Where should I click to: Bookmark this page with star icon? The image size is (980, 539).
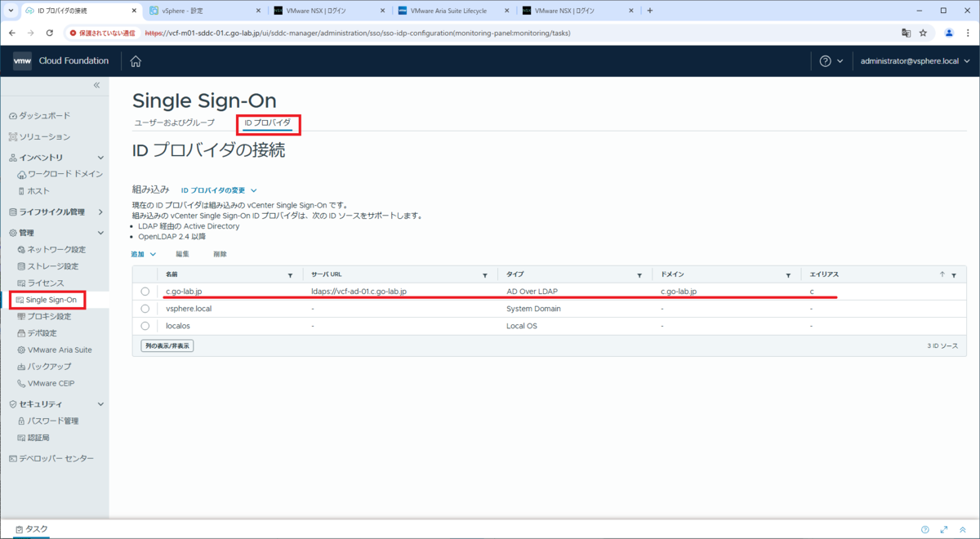(924, 33)
